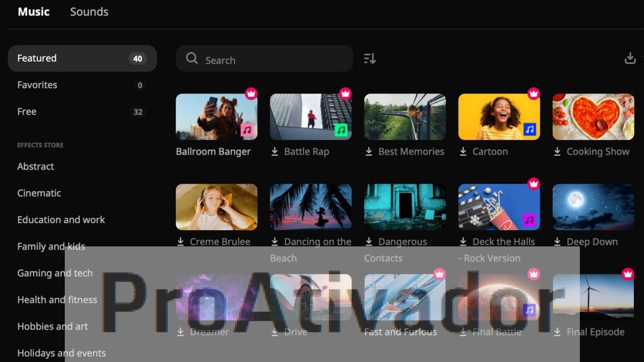The image size is (644, 362).
Task: Open the Gaming and tech category
Action: 55,273
